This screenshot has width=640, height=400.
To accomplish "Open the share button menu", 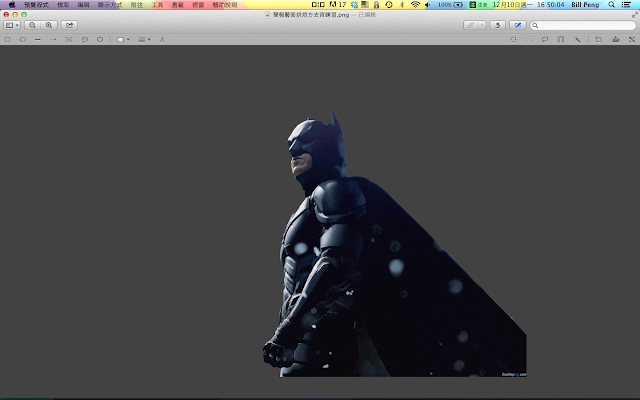I will [x=69, y=25].
